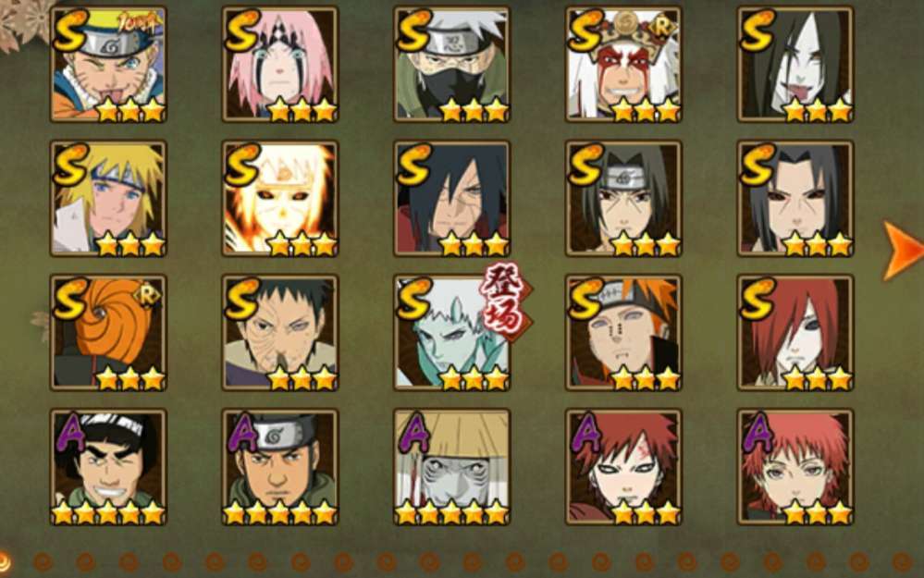Choose blond Minato portrait in second row

click(x=108, y=199)
